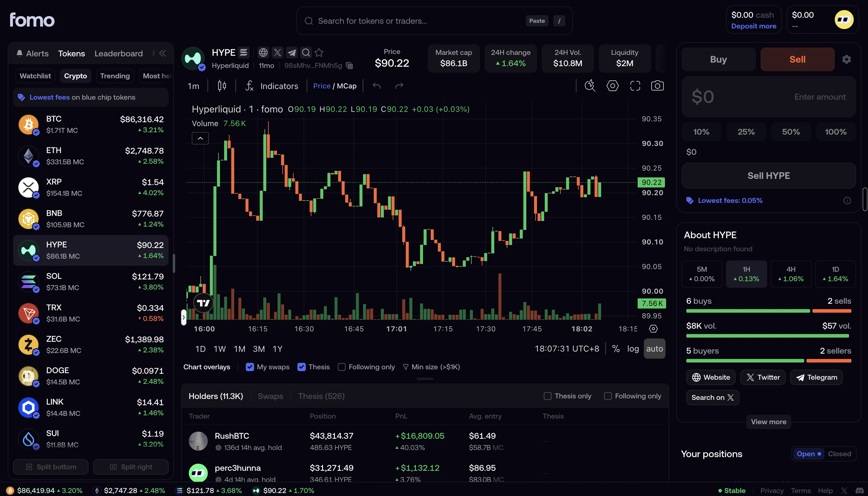
Task: Open the Thesis (526) tab
Action: (x=321, y=396)
